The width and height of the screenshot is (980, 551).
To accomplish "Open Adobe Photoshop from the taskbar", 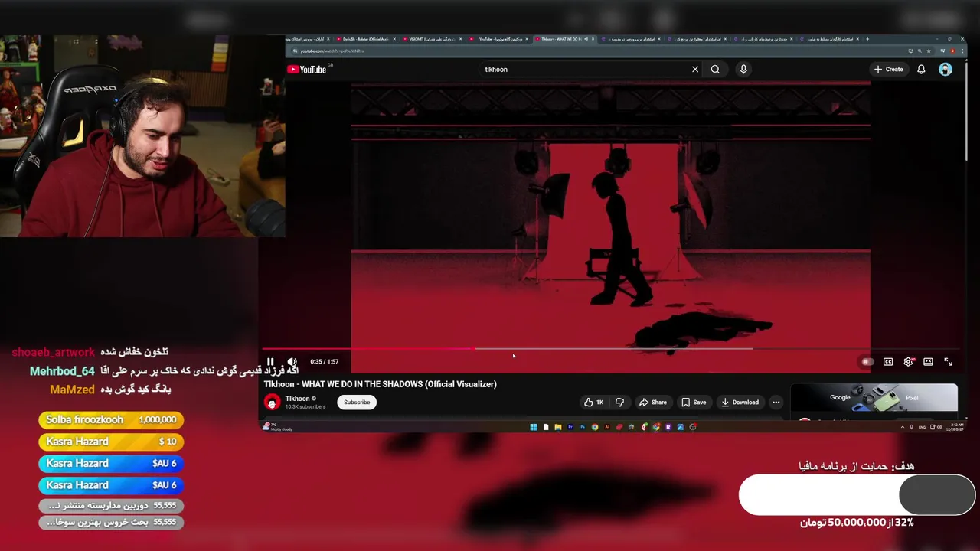I will [x=583, y=427].
